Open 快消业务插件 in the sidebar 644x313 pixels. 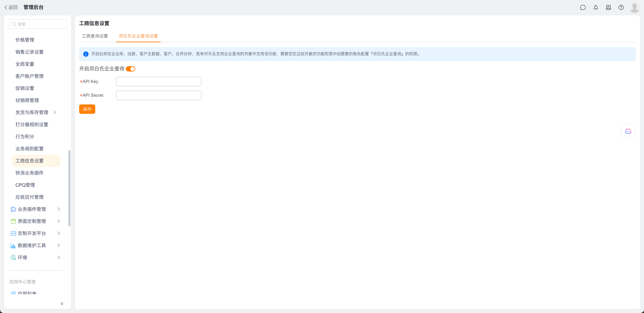tap(30, 173)
